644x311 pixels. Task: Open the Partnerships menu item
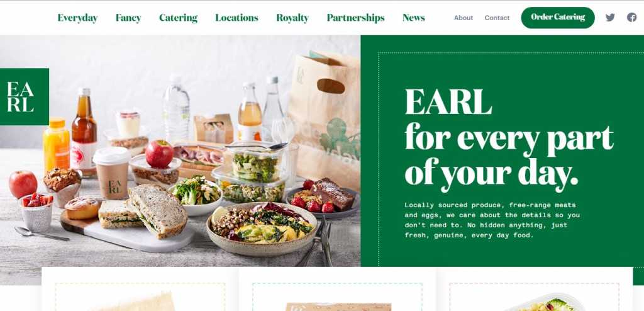[x=356, y=18]
